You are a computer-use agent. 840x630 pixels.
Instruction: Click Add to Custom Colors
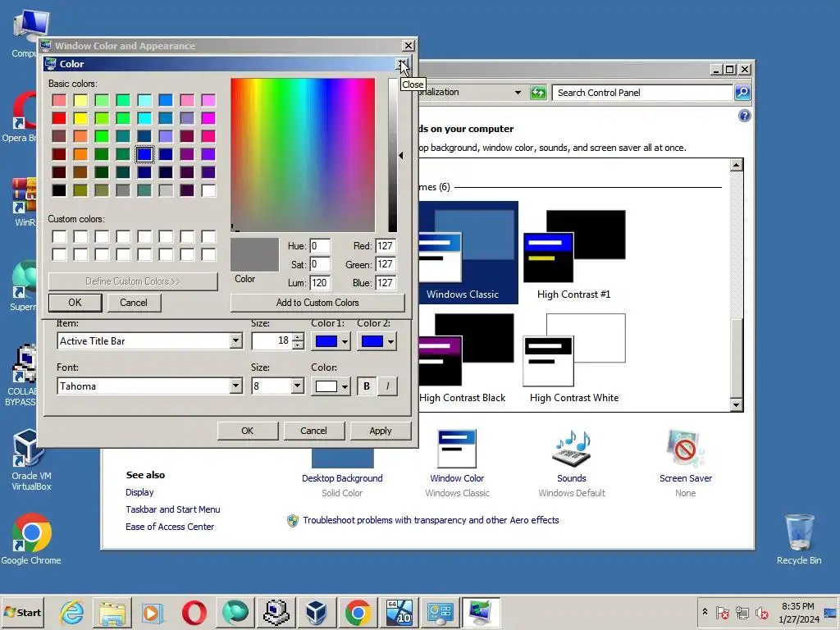tap(317, 303)
